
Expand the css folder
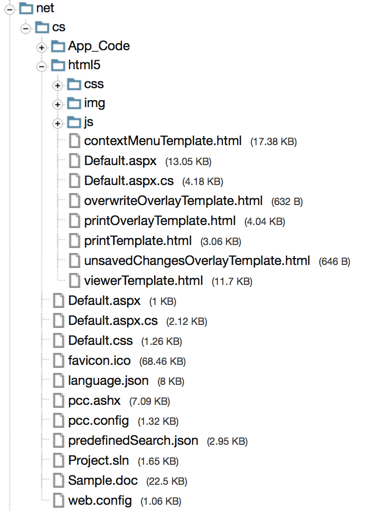[x=57, y=85]
